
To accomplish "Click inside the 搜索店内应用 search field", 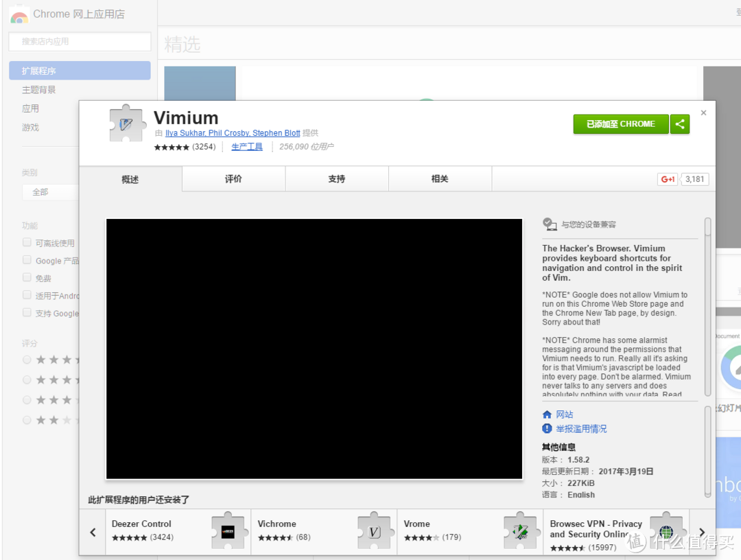I will click(x=79, y=42).
